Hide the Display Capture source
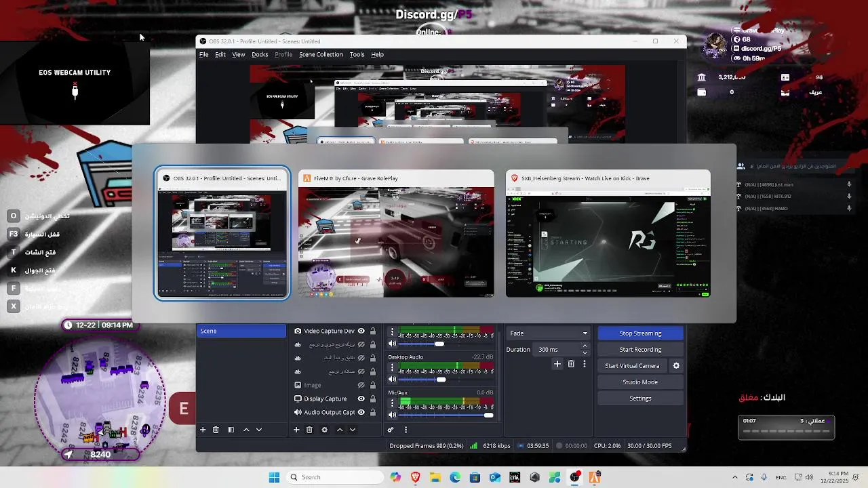Viewport: 868px width, 488px height. click(361, 399)
